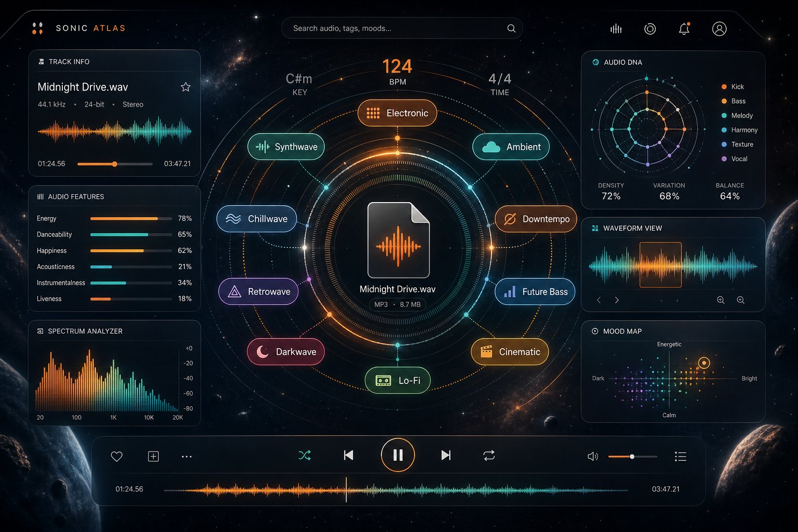The height and width of the screenshot is (532, 798).
Task: Click the C#m key value
Action: pos(299,78)
